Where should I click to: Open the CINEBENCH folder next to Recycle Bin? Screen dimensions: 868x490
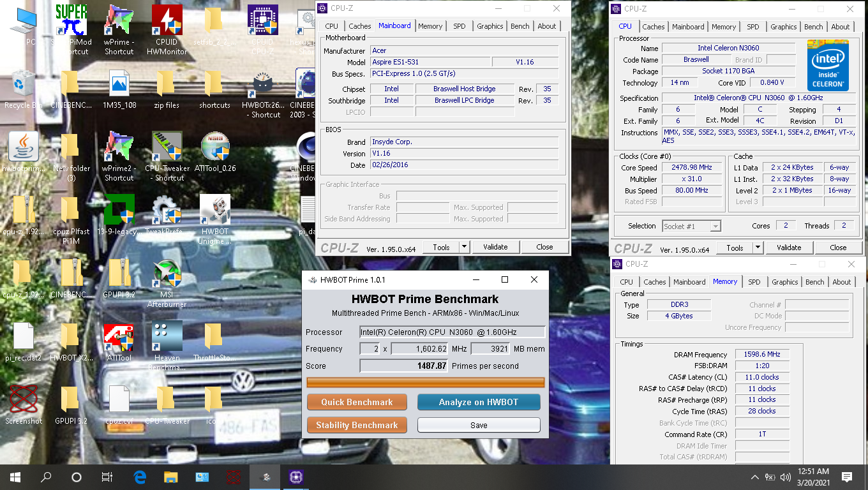click(x=71, y=89)
